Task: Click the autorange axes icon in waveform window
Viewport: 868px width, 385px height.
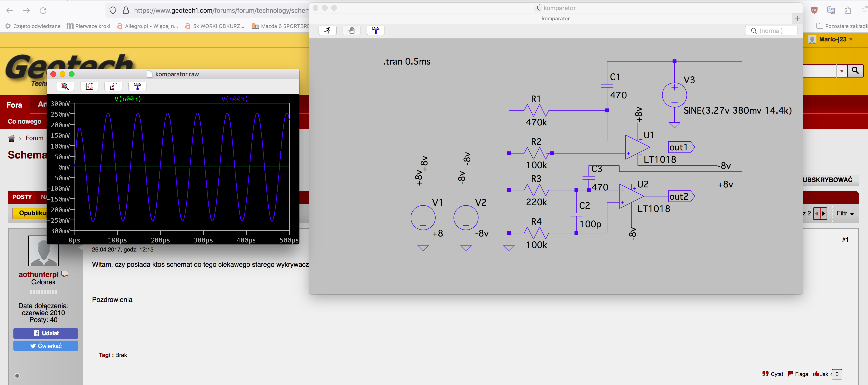Action: [x=89, y=87]
